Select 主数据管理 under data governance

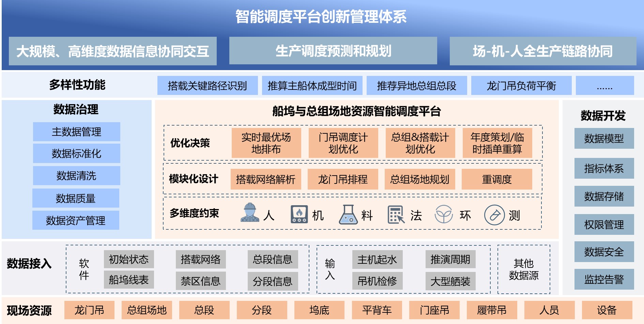point(76,132)
